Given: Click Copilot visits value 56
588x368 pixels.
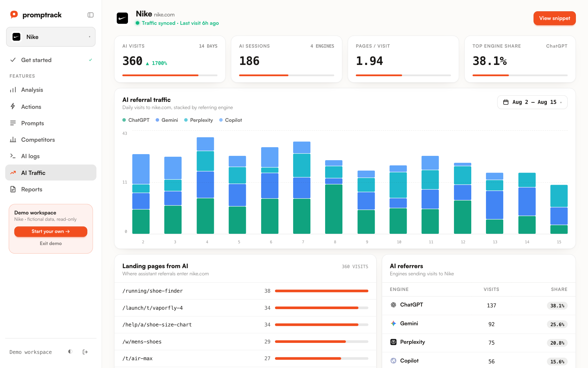Looking at the screenshot, I should (491, 361).
